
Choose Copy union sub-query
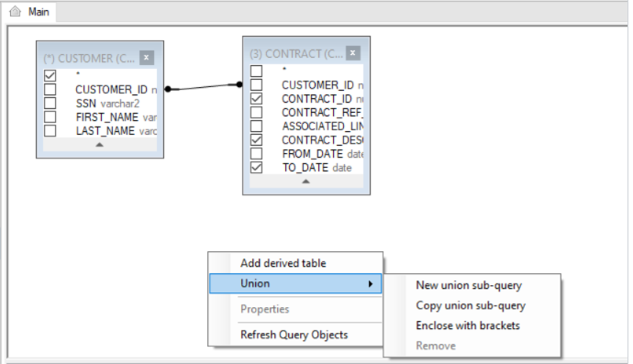[x=471, y=305]
